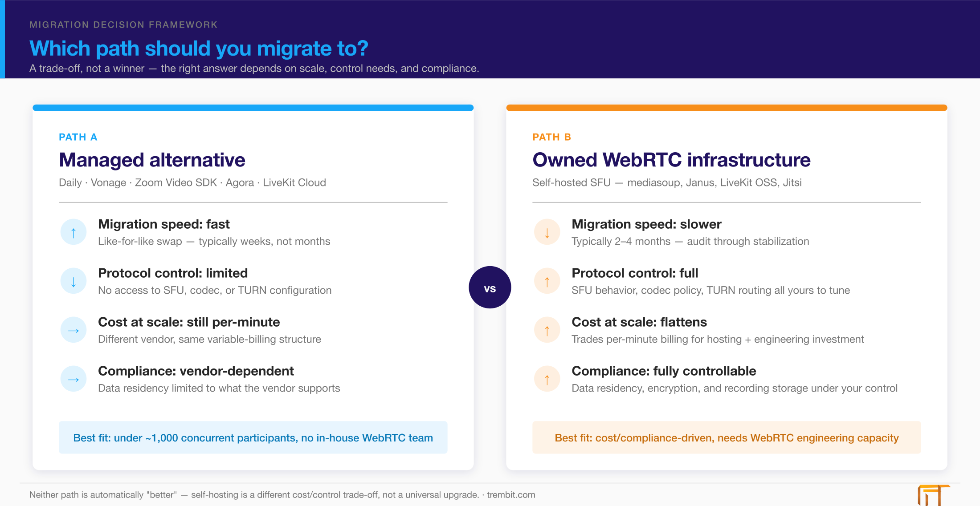Click 'Data residency limited to what the vendor supports'

tap(219, 388)
